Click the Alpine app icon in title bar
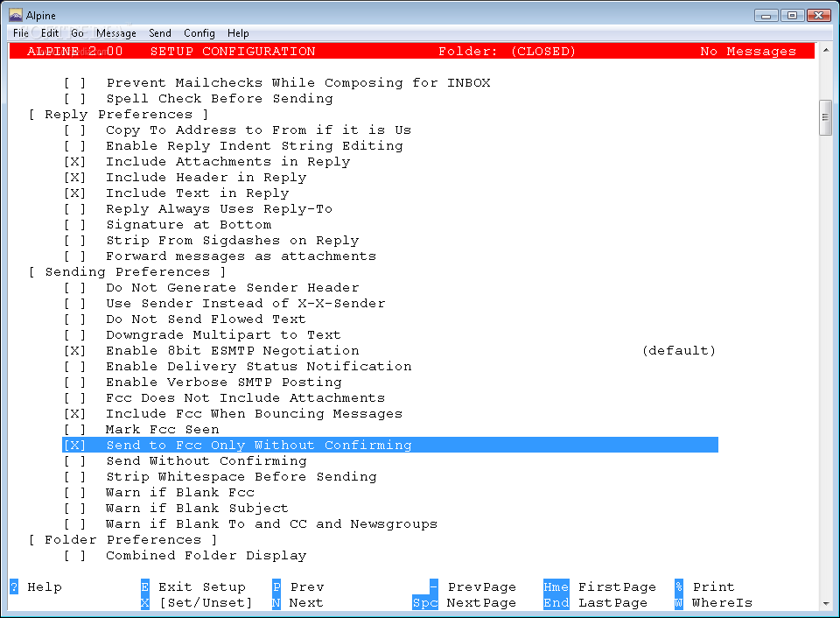840x618 pixels. click(x=16, y=15)
